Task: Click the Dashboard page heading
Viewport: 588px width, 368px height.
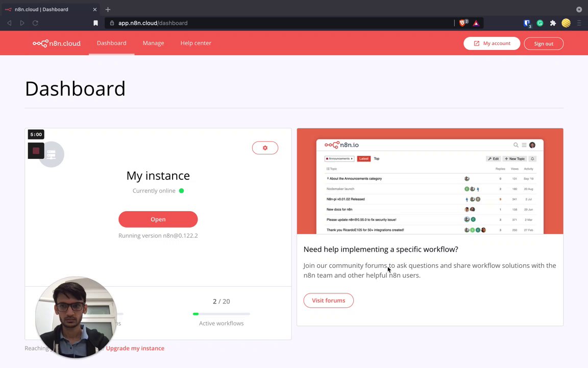Action: click(75, 88)
